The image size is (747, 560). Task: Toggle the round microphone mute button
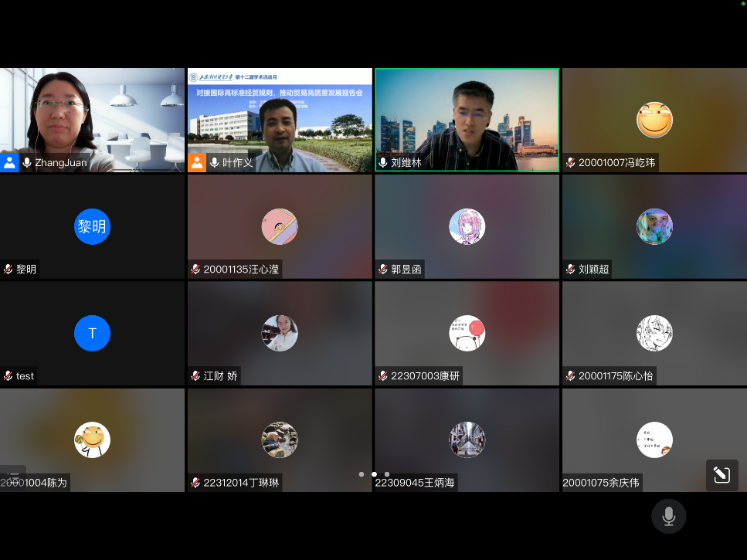click(668, 516)
